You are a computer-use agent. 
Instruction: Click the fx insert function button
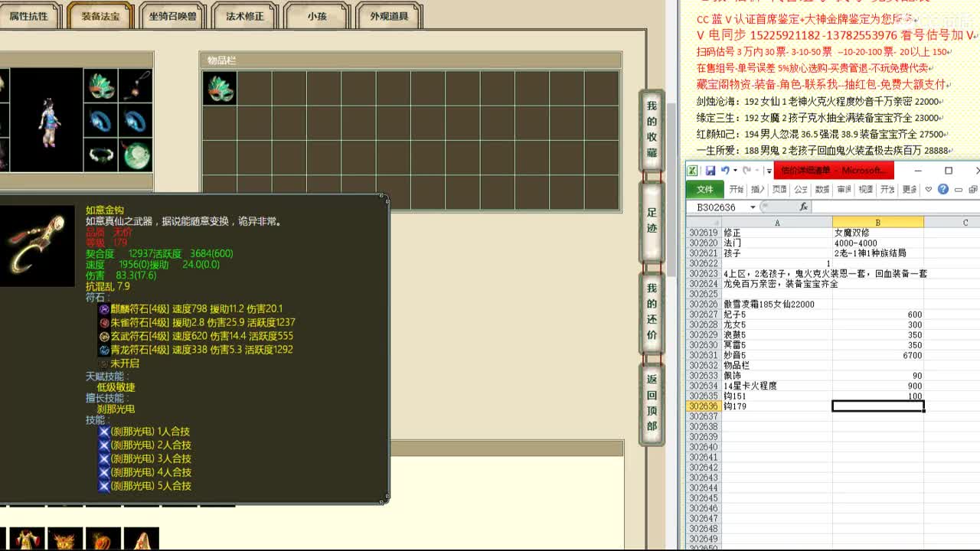[803, 207]
